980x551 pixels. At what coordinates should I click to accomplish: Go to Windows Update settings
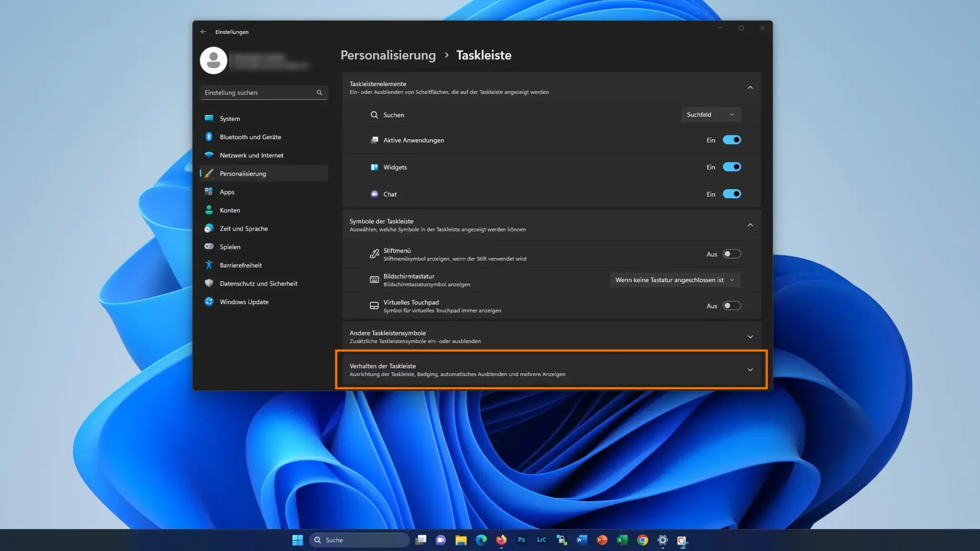pos(264,302)
